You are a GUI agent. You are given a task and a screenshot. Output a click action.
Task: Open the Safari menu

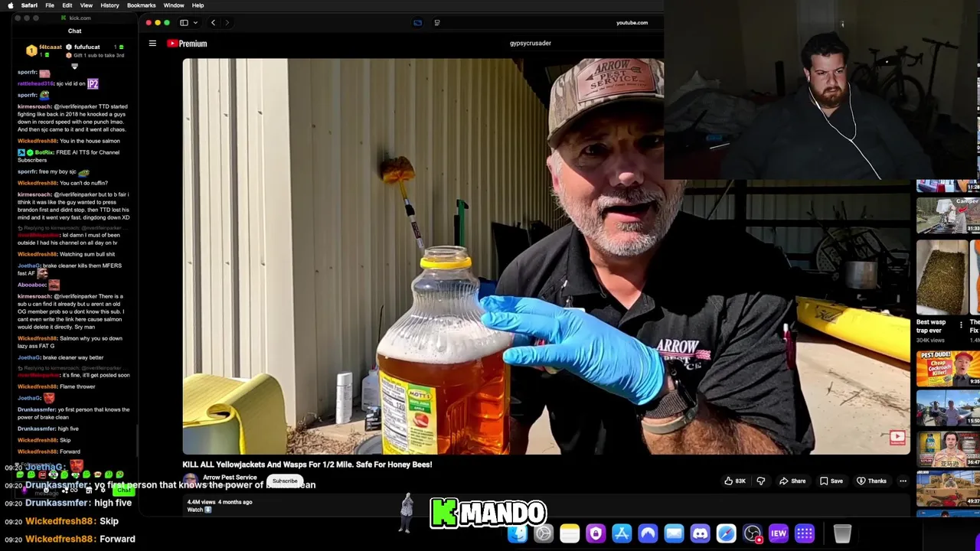click(x=29, y=5)
